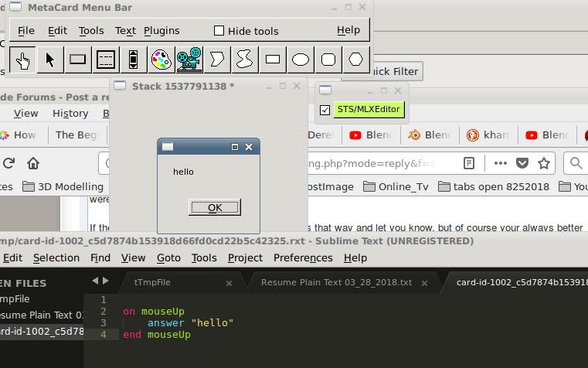Open MetaCard Tools menu
This screenshot has height=368, width=588.
(x=91, y=30)
